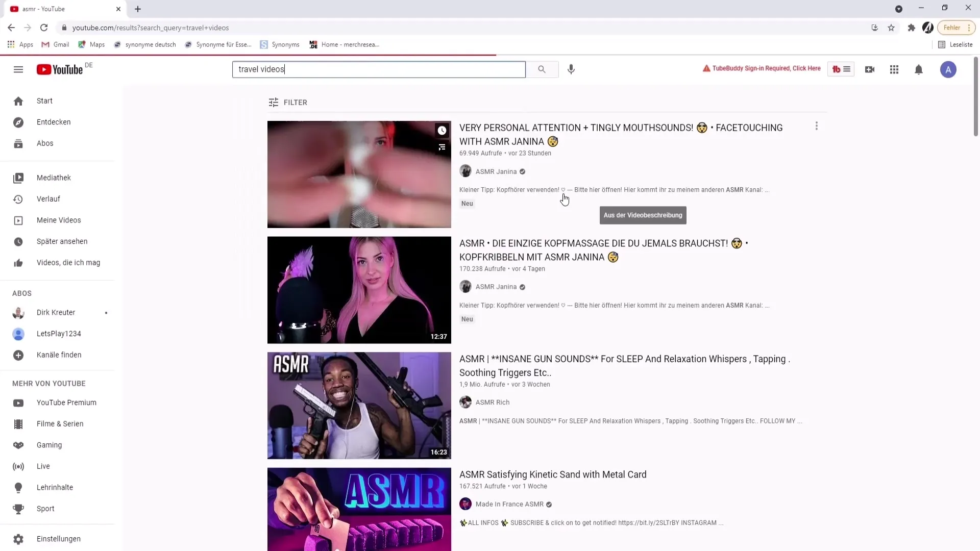Click TubeBuddy Sign-in Required link
The image size is (980, 551).
click(x=762, y=68)
